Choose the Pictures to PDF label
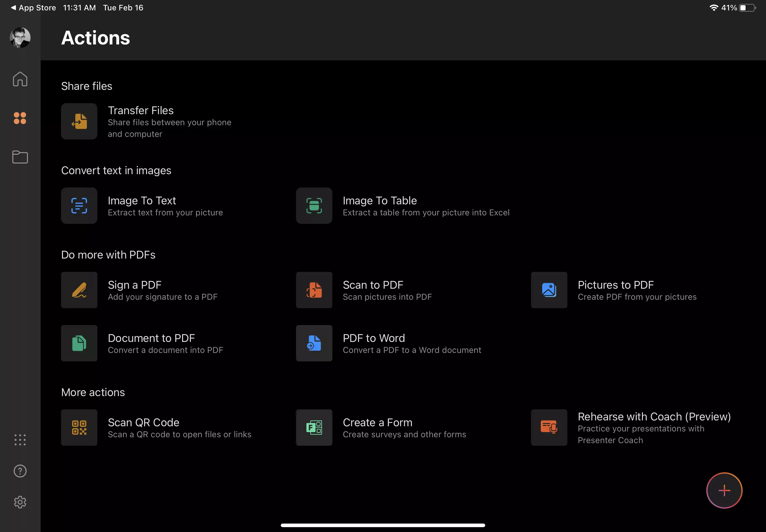The height and width of the screenshot is (532, 766). (616, 285)
